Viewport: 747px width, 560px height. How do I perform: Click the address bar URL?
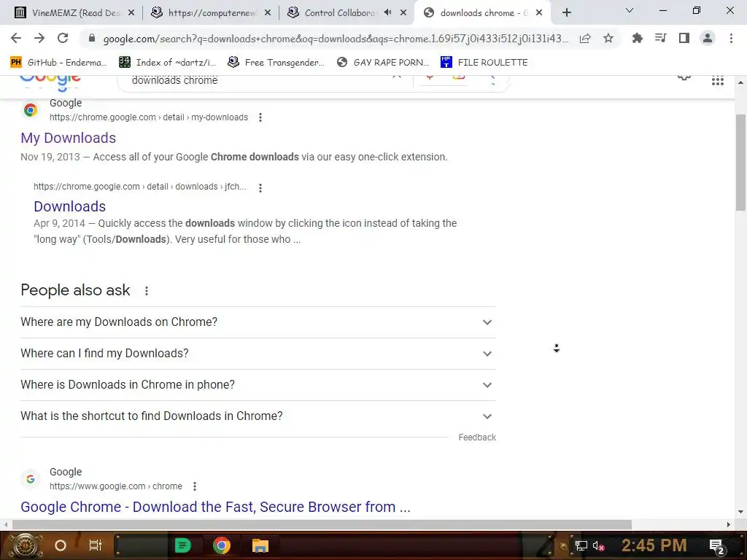coord(336,39)
